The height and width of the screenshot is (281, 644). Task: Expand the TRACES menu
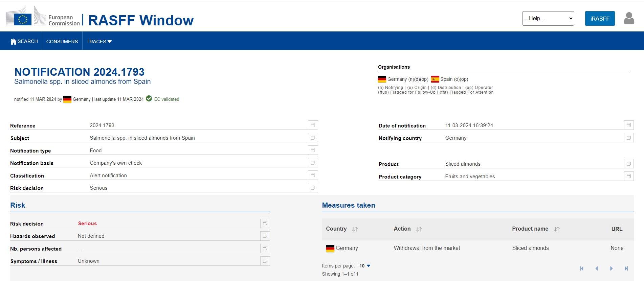point(99,42)
